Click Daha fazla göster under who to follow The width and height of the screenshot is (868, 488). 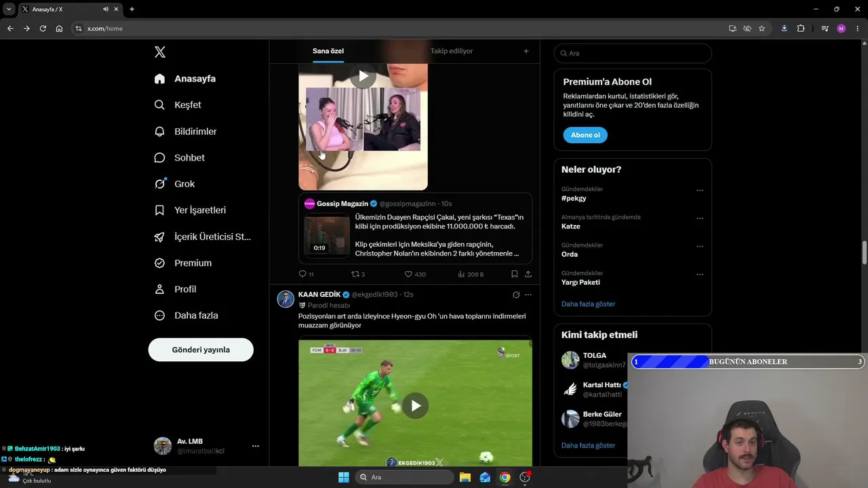coord(589,446)
